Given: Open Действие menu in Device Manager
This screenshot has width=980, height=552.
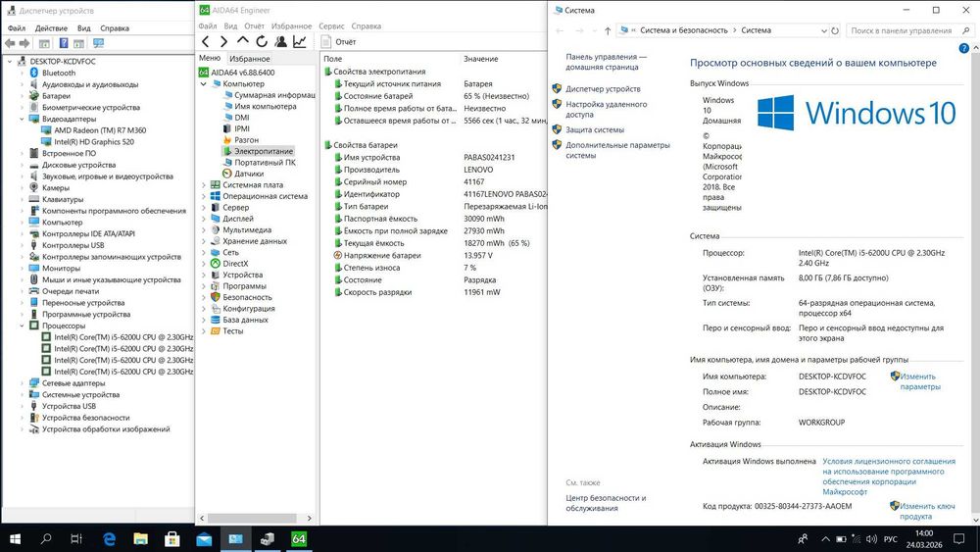Looking at the screenshot, I should (51, 28).
